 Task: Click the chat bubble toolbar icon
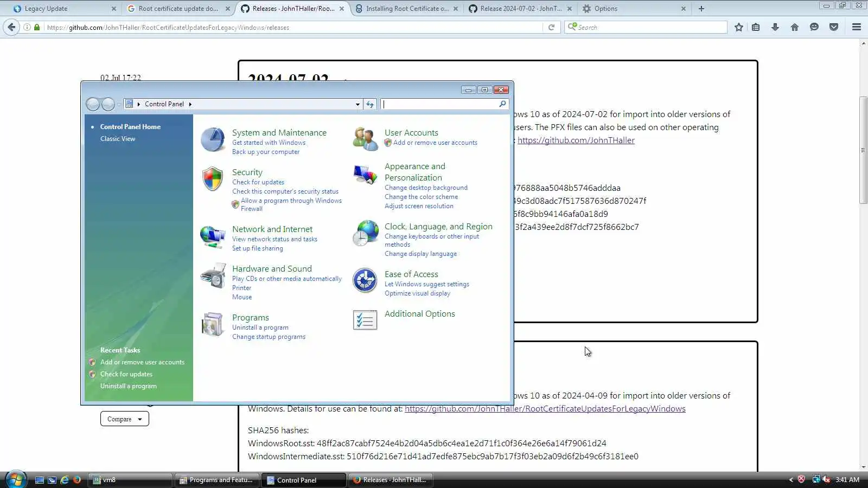[814, 27]
